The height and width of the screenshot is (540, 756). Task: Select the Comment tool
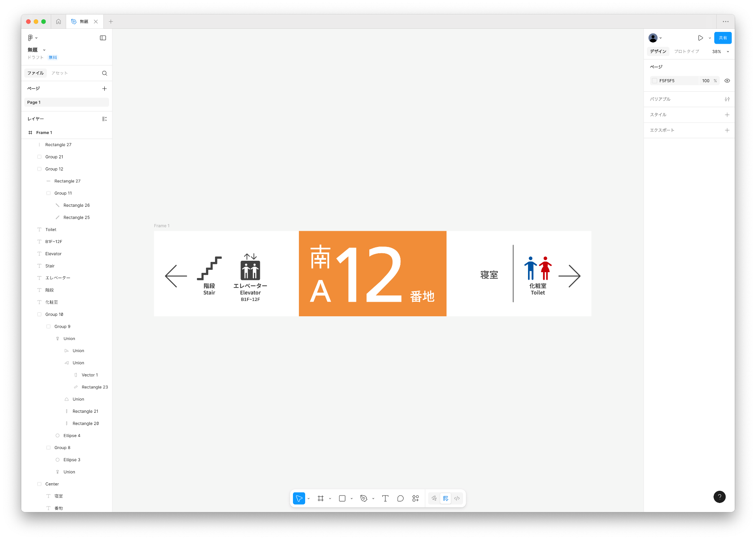point(400,498)
